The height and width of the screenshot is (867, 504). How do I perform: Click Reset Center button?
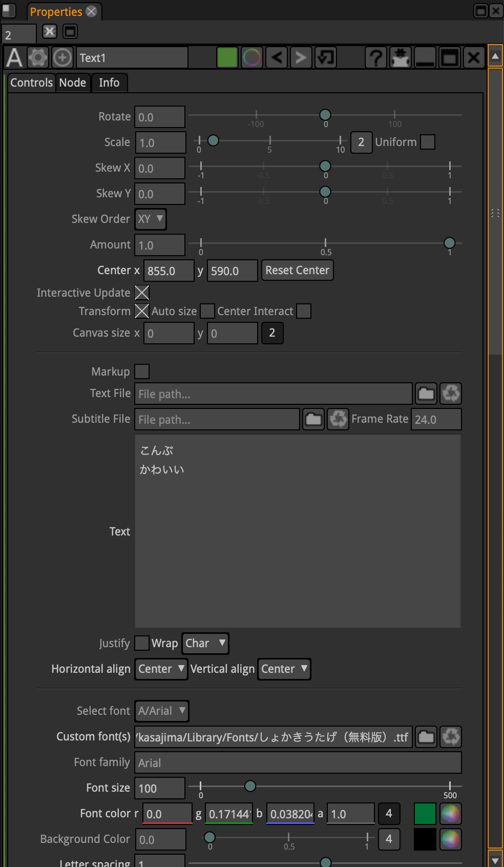point(298,270)
